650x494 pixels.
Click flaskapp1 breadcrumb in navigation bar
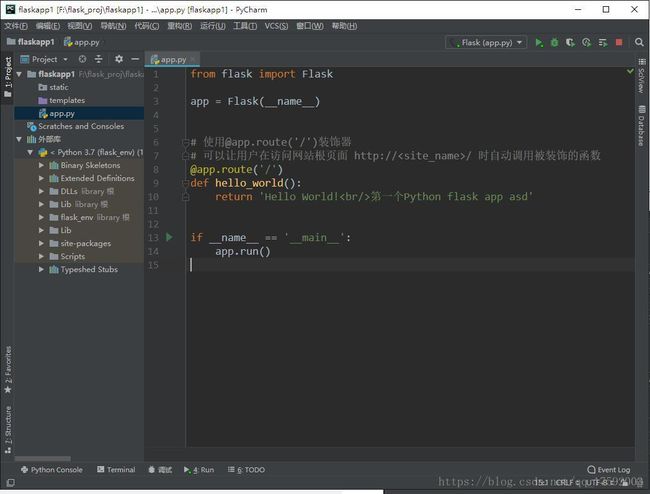click(31, 42)
